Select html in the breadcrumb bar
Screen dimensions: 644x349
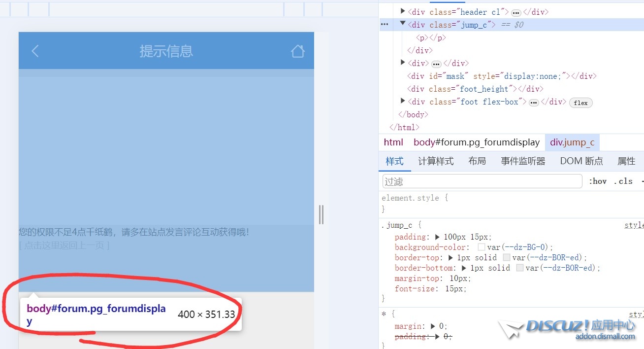click(x=393, y=142)
